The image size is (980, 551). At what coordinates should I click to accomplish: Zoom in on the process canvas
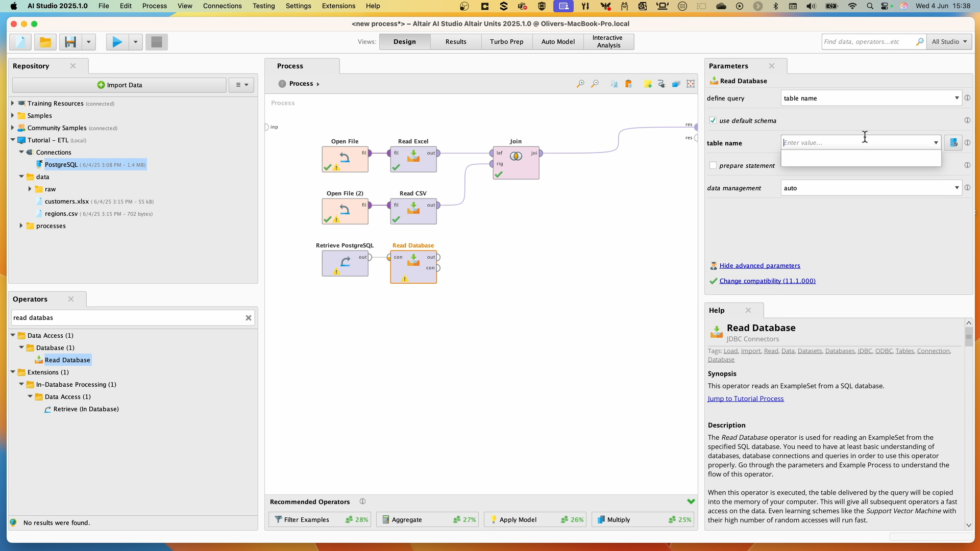point(580,84)
